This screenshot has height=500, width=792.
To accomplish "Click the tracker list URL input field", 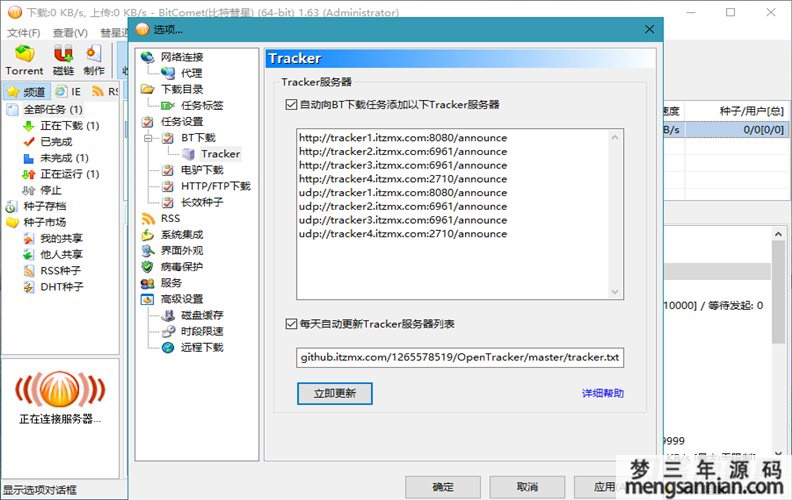I will pos(460,358).
